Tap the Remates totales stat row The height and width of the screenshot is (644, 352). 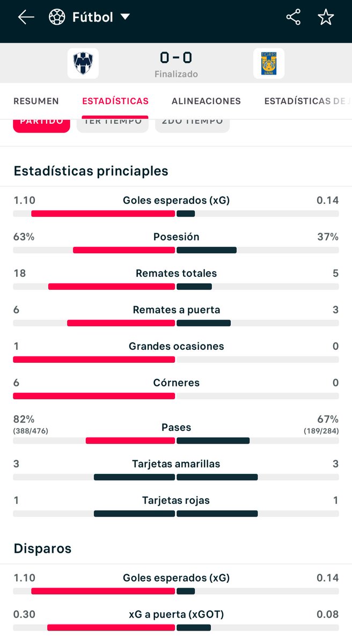coord(176,279)
